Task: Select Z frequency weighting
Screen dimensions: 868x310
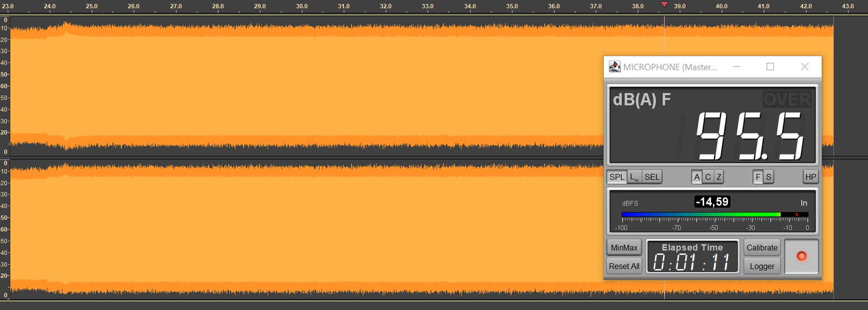Action: (x=719, y=177)
